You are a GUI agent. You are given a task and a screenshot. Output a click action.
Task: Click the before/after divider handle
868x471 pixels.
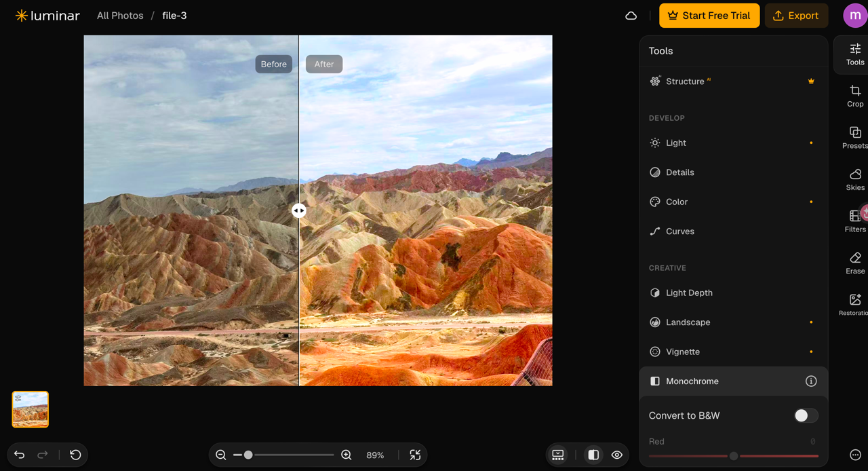[299, 210]
